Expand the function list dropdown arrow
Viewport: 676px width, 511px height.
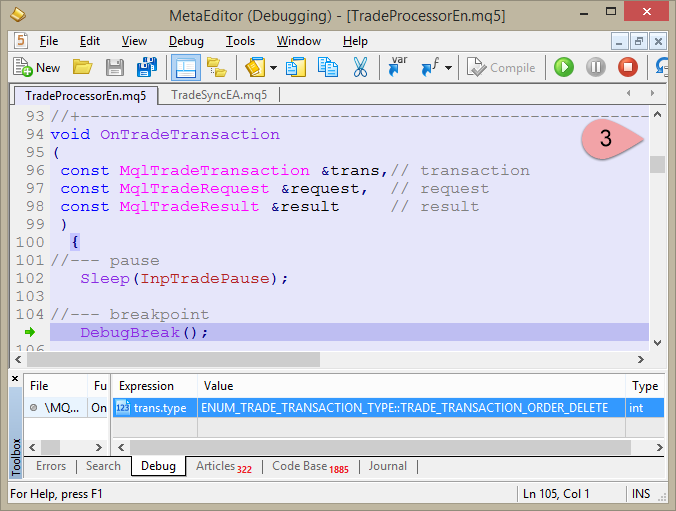pyautogui.click(x=448, y=68)
